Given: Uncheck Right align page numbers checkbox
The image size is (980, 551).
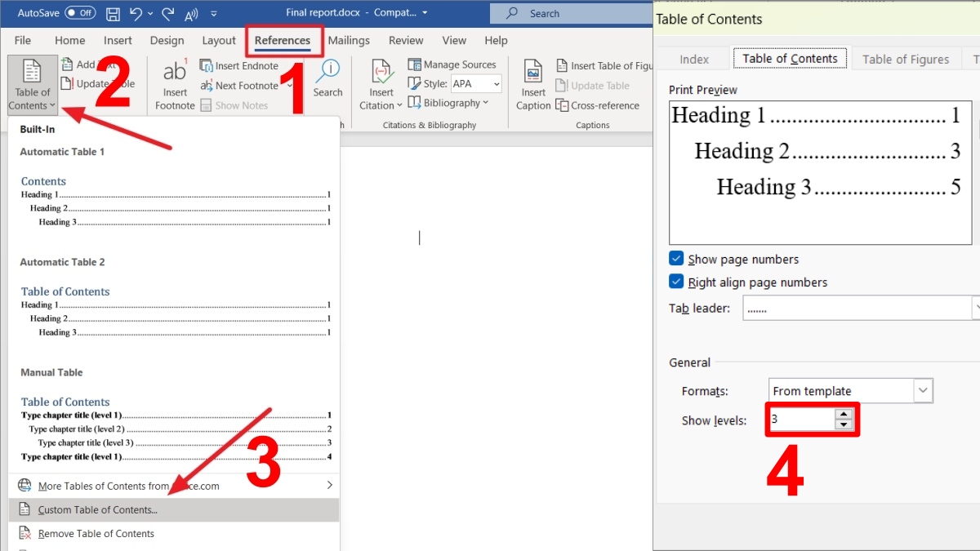Looking at the screenshot, I should point(676,282).
